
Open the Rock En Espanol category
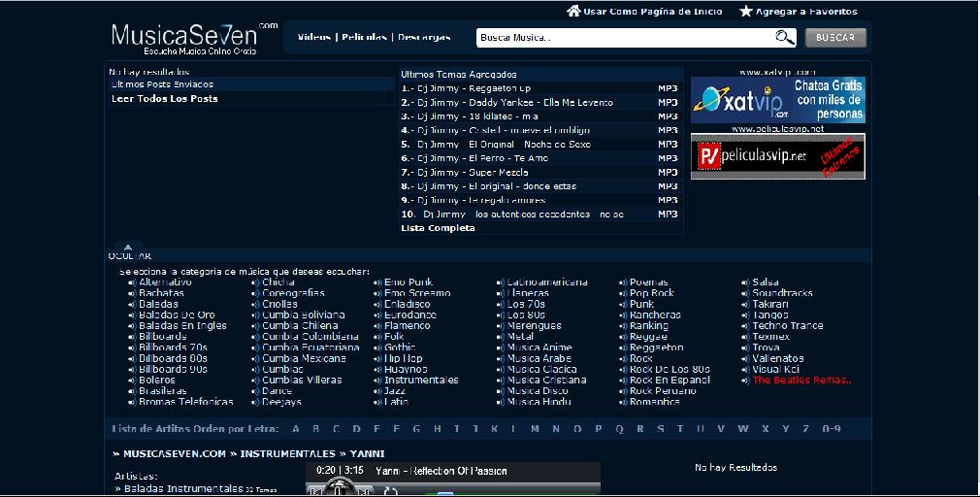[x=670, y=380]
